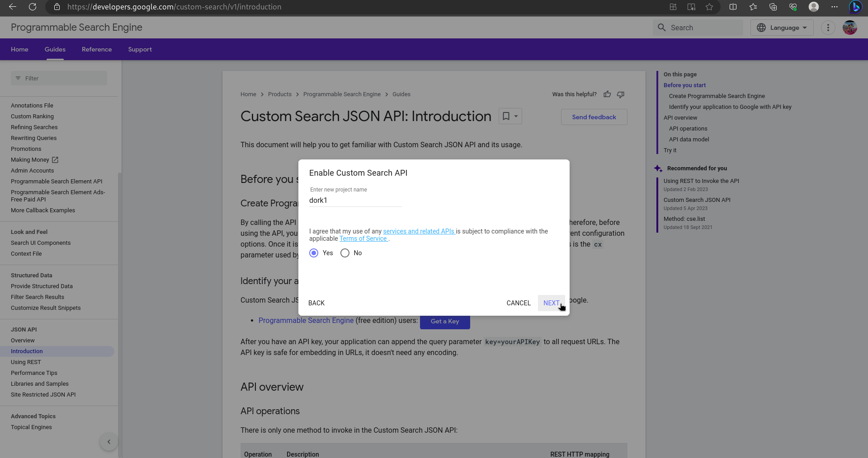Screen dimensions: 868x458
Task: Open the Guides tab
Action: [55, 49]
